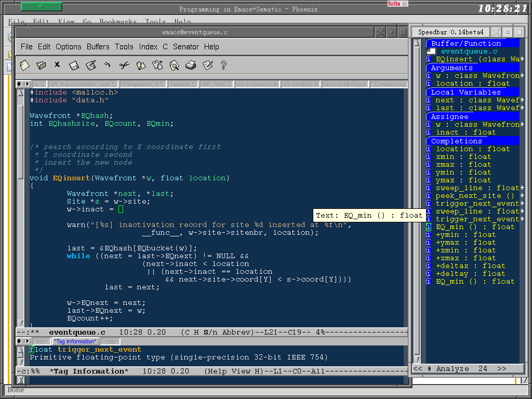
Task: Click the Cut scissors toolbar icon
Action: pyautogui.click(x=124, y=65)
